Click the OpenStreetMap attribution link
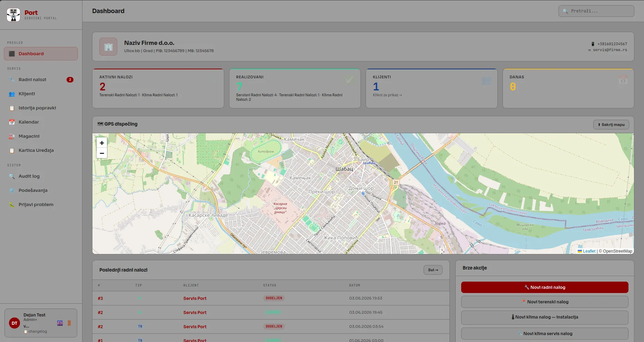This screenshot has height=342, width=644. [x=617, y=251]
